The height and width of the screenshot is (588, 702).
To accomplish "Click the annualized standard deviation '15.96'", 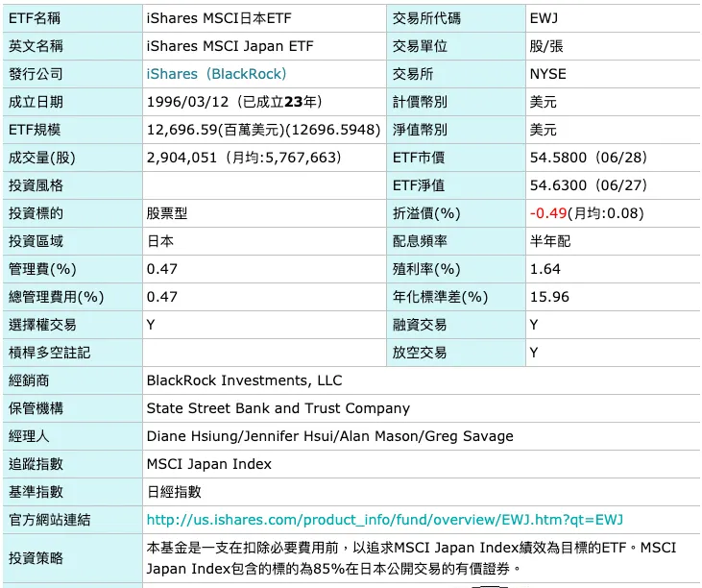I will click(x=549, y=297).
